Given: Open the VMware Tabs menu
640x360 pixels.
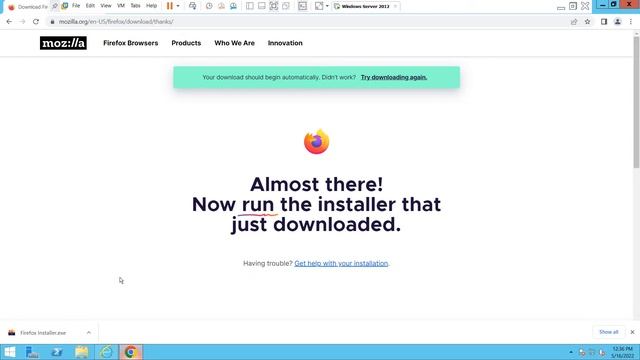Looking at the screenshot, I should coord(135,6).
